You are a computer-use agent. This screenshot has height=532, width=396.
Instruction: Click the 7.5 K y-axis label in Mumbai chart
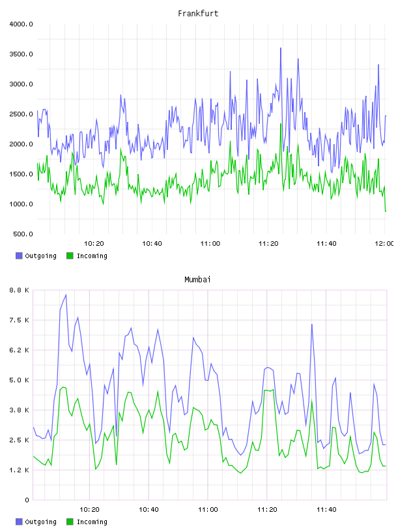coord(20,320)
